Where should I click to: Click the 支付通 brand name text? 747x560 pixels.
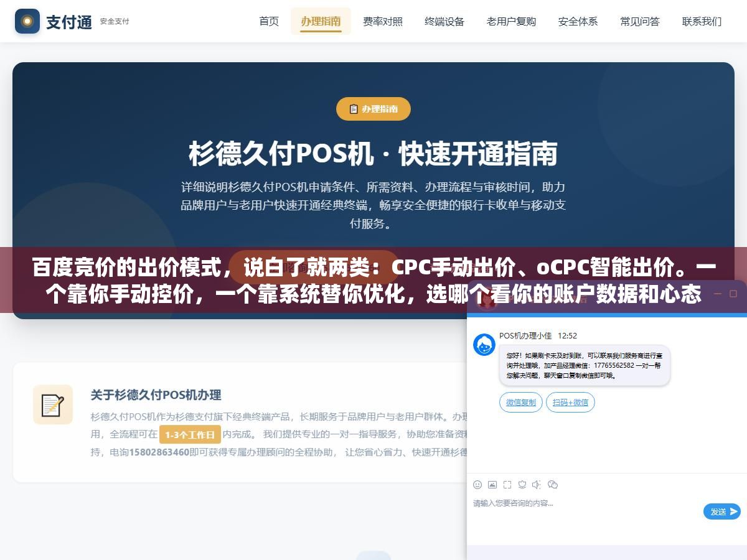click(x=69, y=22)
